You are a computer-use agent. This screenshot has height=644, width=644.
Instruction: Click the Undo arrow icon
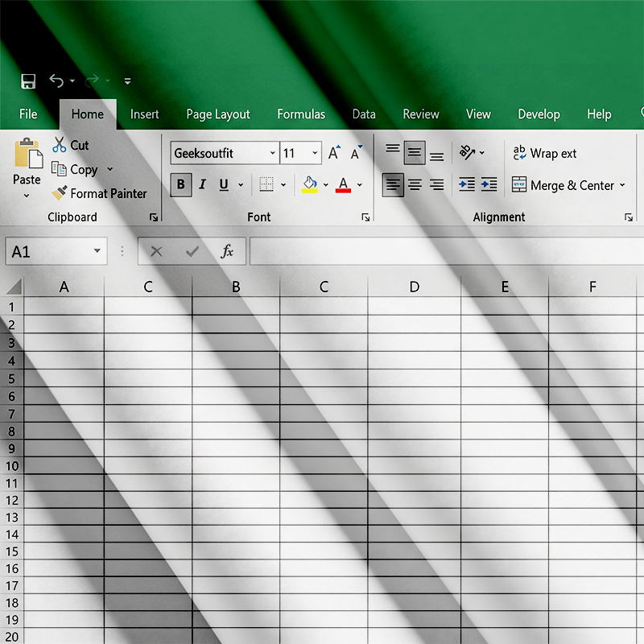point(56,80)
